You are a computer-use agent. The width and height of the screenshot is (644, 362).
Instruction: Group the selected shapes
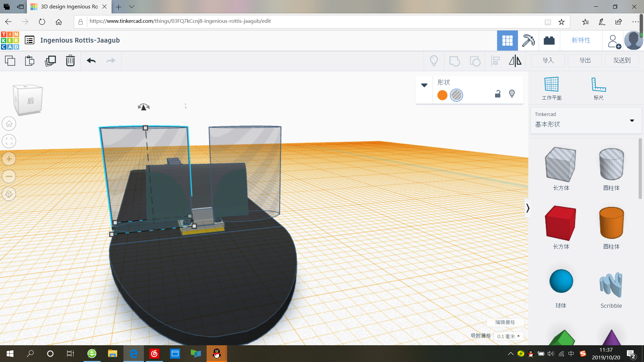(x=454, y=61)
